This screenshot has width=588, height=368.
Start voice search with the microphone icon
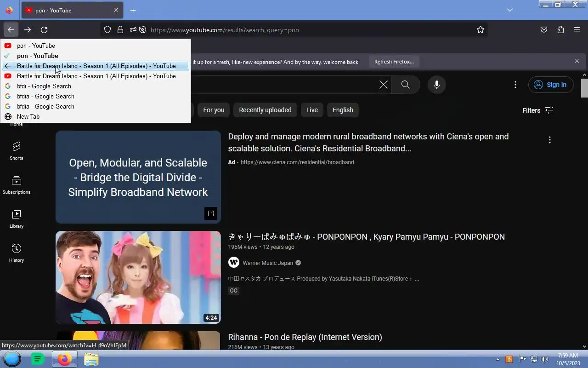coord(437,85)
